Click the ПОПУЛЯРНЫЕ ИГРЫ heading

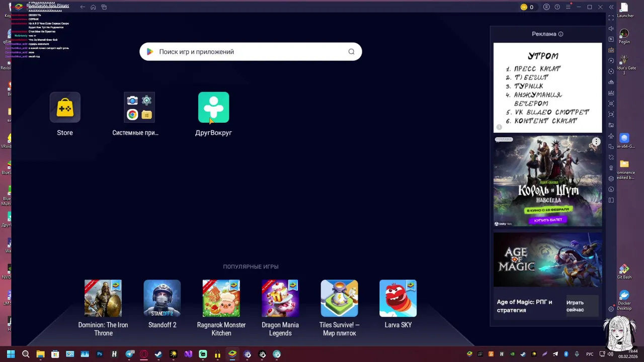point(251,266)
